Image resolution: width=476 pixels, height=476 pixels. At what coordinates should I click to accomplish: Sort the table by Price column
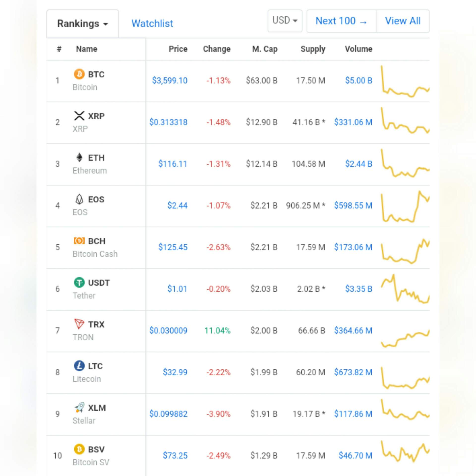point(178,49)
